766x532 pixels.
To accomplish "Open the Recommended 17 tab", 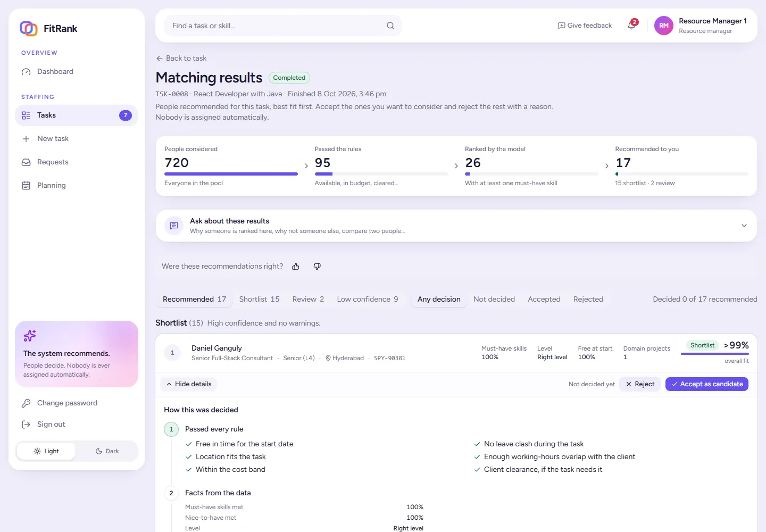I will tap(195, 300).
